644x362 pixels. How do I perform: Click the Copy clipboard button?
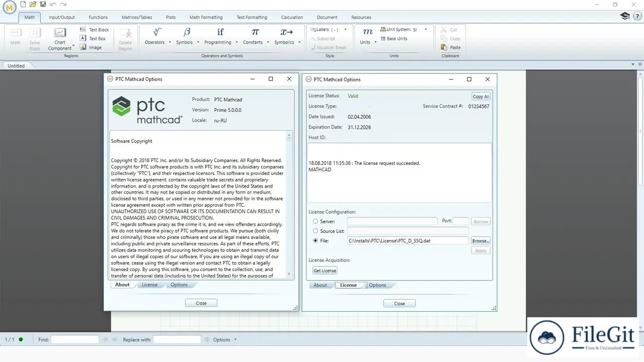tap(450, 39)
